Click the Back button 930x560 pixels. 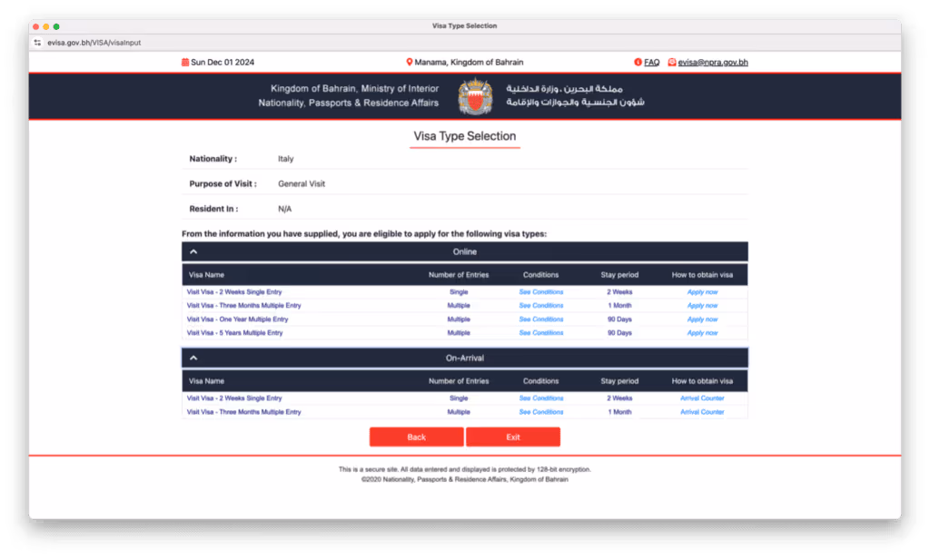416,437
